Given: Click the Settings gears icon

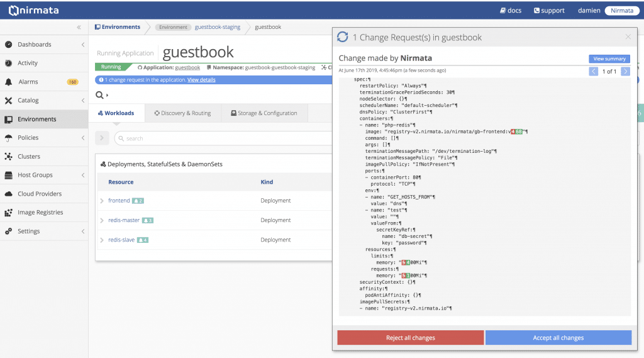Looking at the screenshot, I should tap(9, 231).
